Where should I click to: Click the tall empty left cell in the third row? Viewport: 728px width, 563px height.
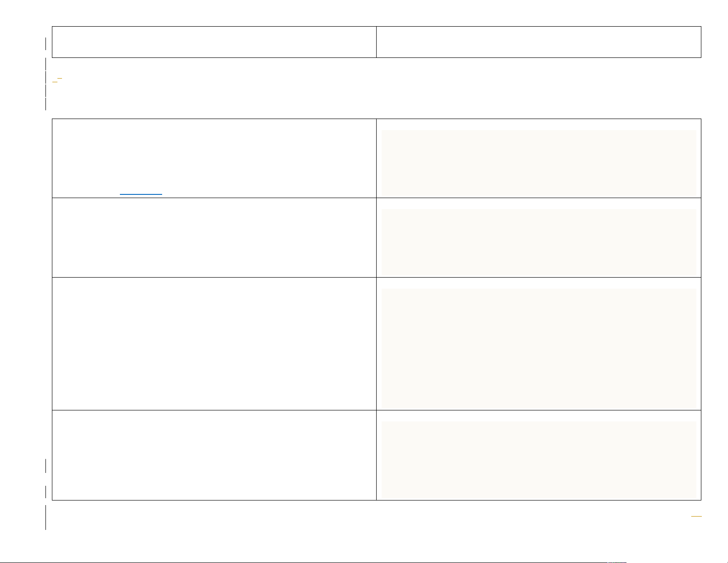click(x=214, y=343)
